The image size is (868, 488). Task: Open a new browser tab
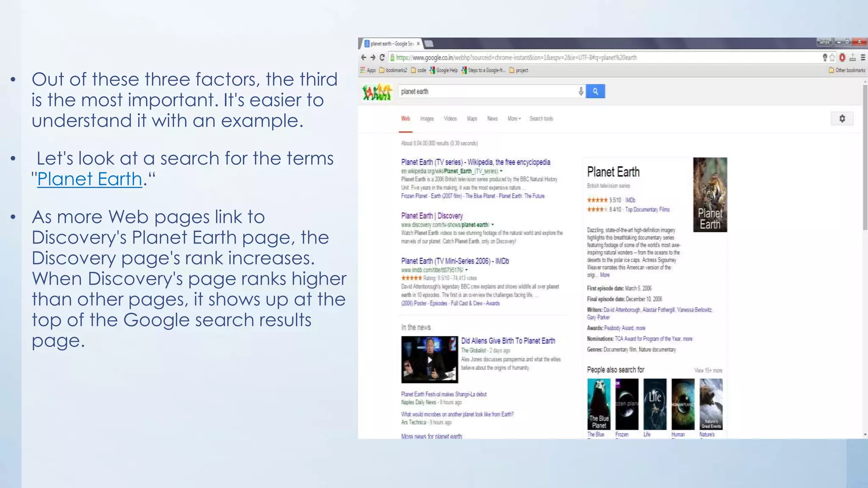tap(429, 44)
